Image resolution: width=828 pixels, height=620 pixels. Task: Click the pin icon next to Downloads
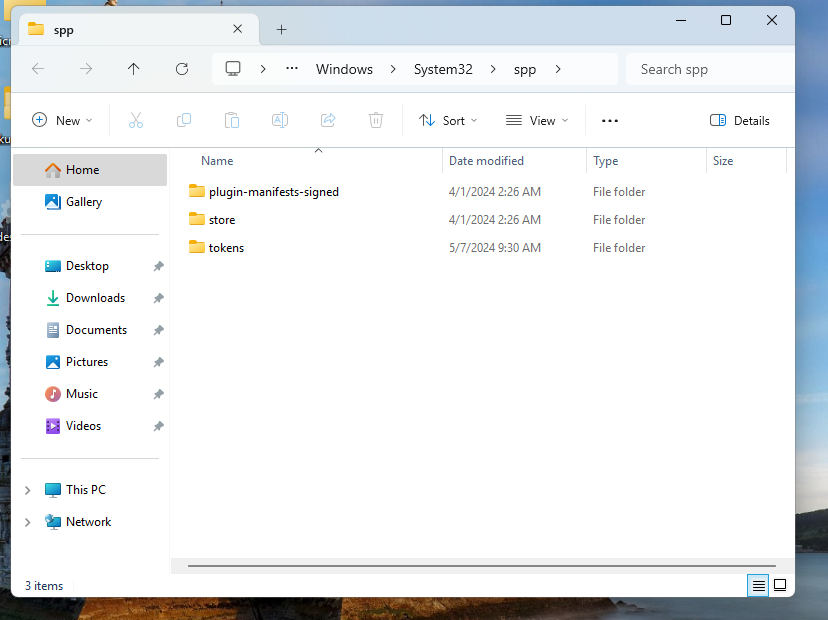pyautogui.click(x=158, y=298)
